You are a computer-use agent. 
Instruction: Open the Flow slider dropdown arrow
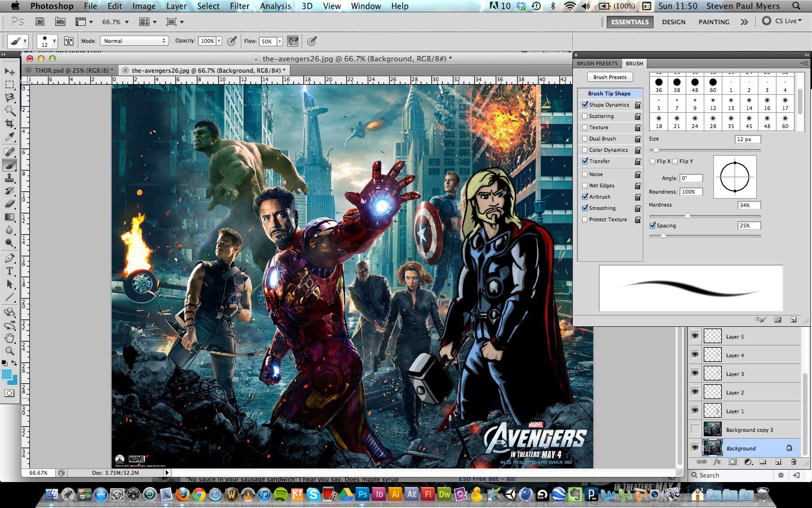280,41
